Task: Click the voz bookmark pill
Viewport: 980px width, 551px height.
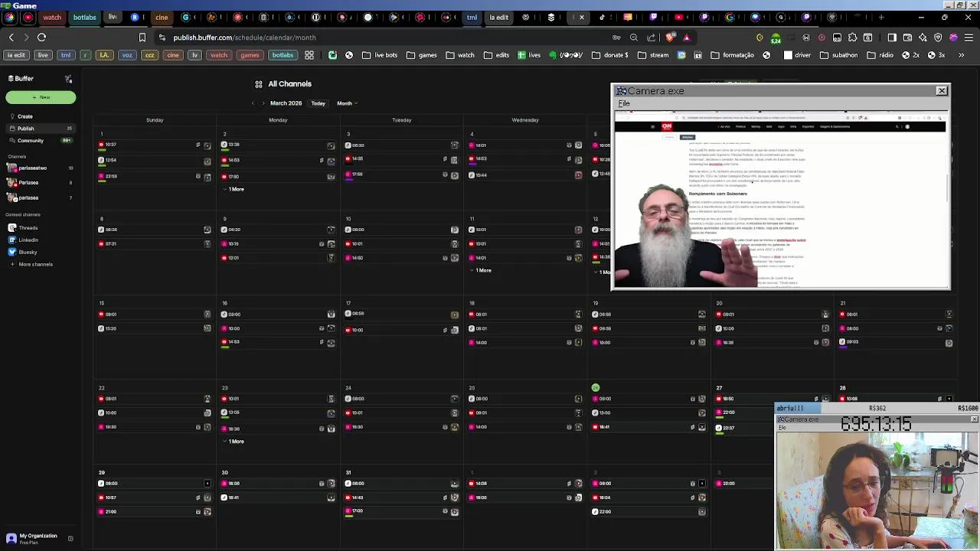Action: [x=127, y=55]
